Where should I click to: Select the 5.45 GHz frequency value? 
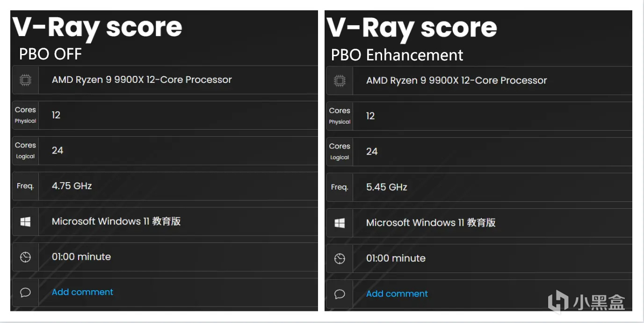tap(386, 187)
